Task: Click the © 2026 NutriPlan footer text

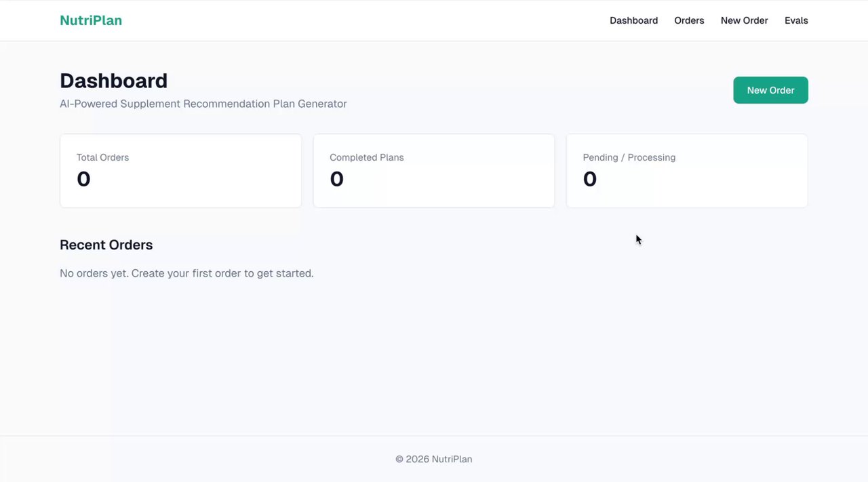Action: (433, 459)
